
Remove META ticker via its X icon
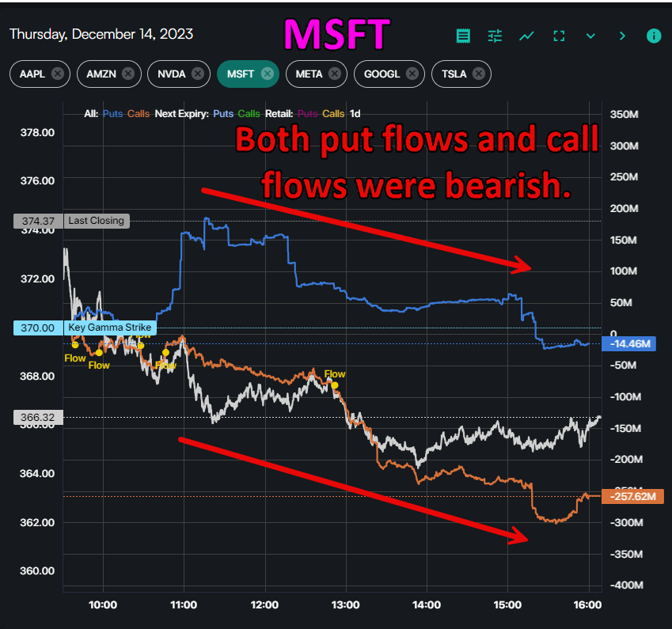click(335, 74)
